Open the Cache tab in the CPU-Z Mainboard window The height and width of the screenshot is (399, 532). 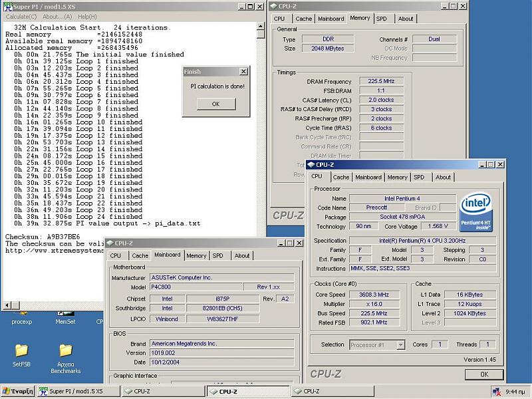140,255
